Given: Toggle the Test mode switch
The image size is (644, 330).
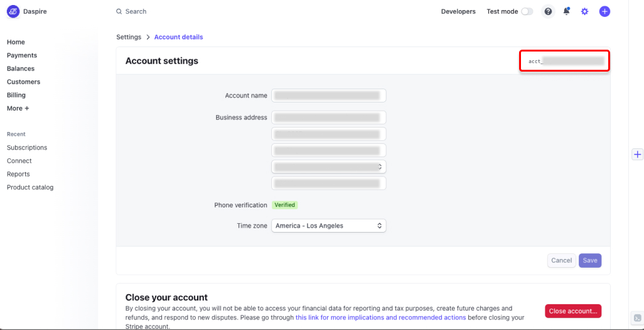Looking at the screenshot, I should coord(527,11).
